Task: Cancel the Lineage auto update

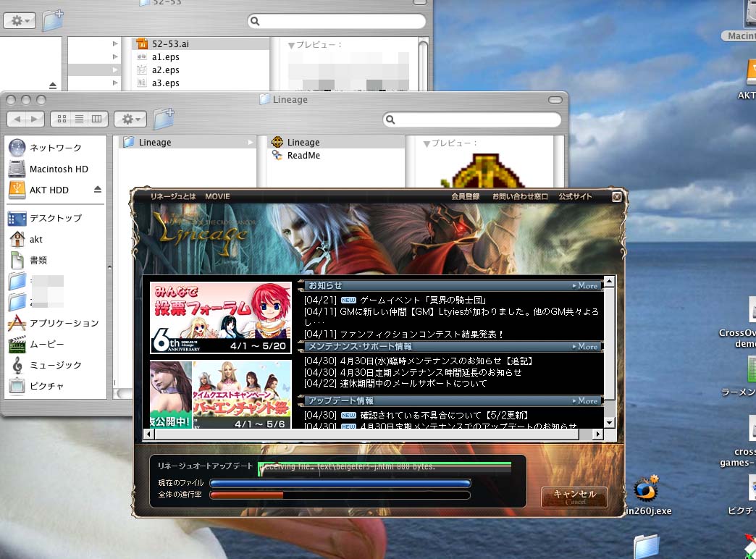Action: tap(574, 497)
